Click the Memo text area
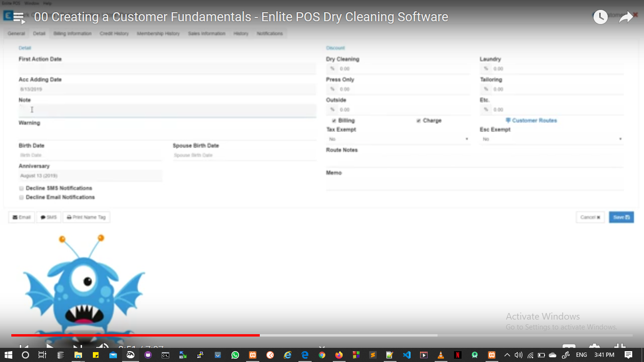The width and height of the screenshot is (644, 362). 475,184
